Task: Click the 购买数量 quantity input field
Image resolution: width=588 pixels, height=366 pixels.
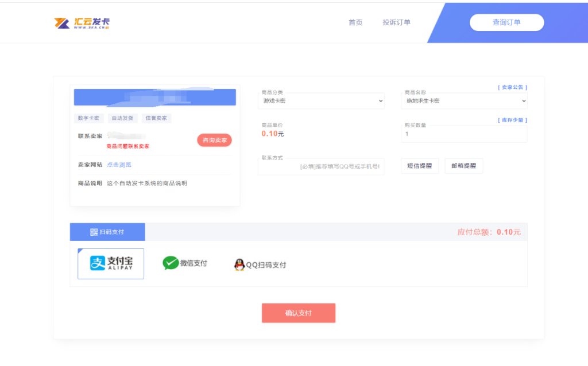Action: coord(464,134)
